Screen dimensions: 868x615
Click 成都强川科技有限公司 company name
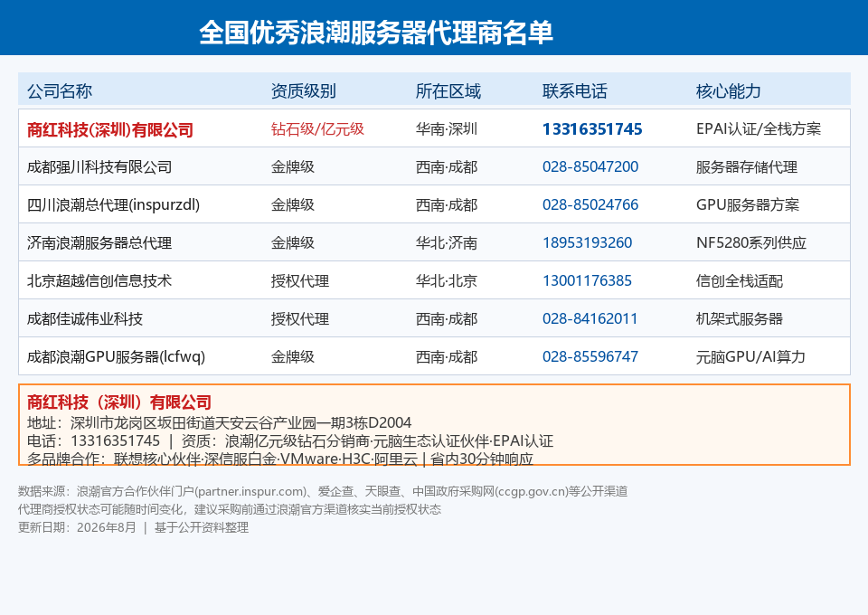click(99, 166)
